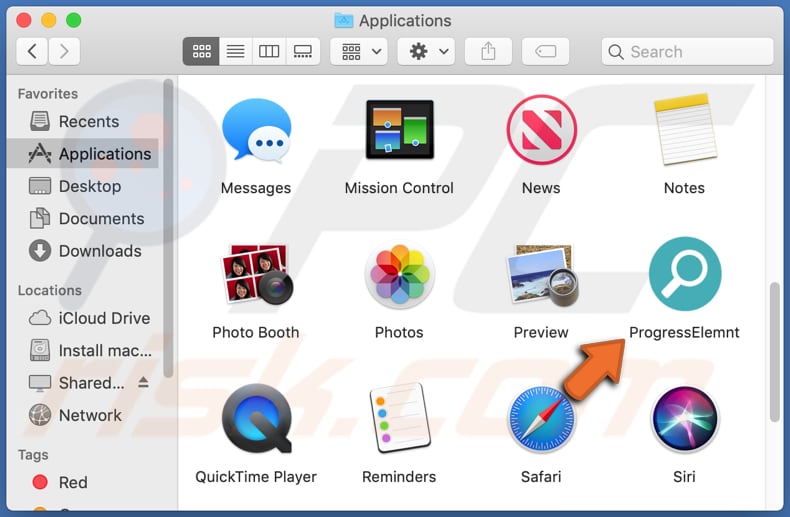Screen dimensions: 790x517
Task: Open the Photo Booth app icon
Action: click(x=257, y=274)
